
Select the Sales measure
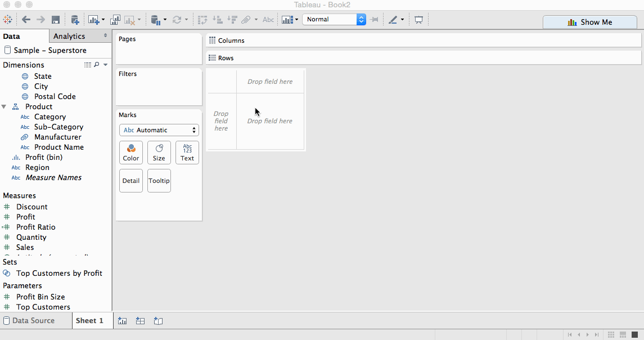[x=25, y=248]
